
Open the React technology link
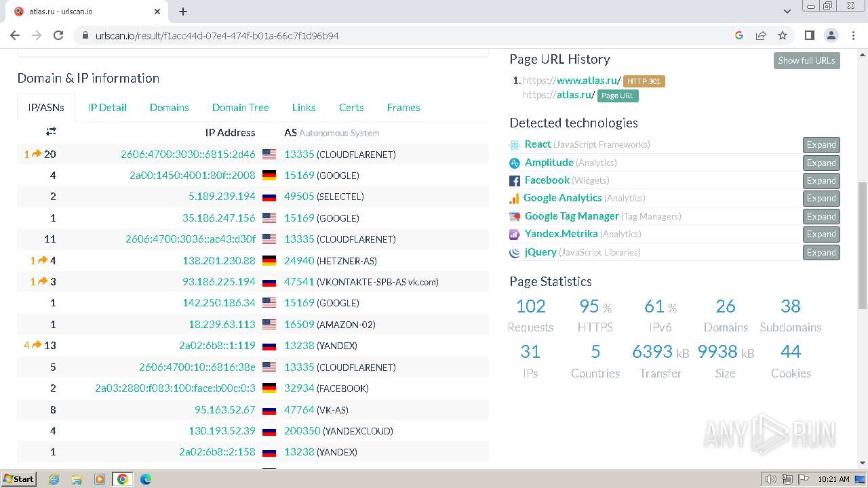538,144
